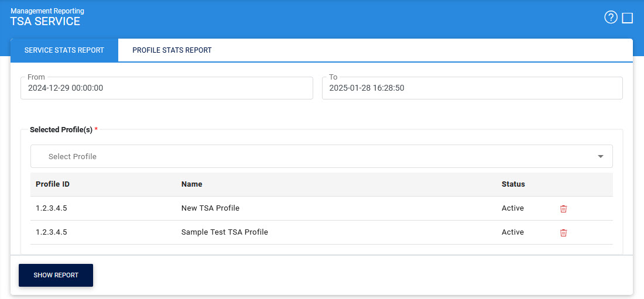Click the Management Reporting breadcrumb text

tap(47, 11)
